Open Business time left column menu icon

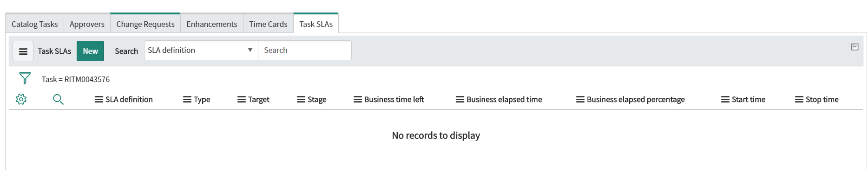pos(358,99)
